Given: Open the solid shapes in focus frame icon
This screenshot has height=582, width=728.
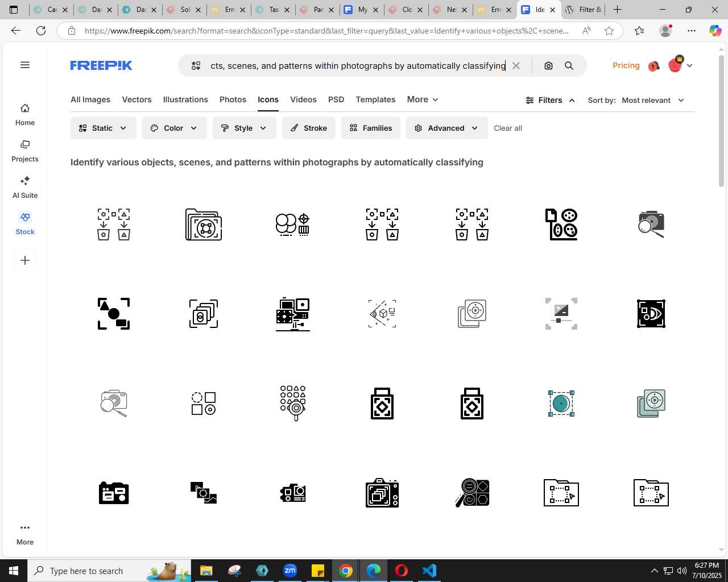Looking at the screenshot, I should tap(114, 314).
